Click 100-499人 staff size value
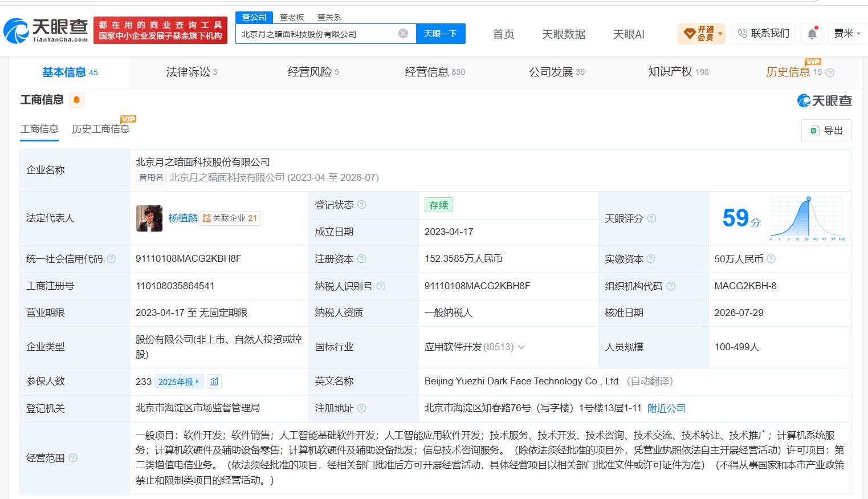868x499 pixels. tap(737, 347)
